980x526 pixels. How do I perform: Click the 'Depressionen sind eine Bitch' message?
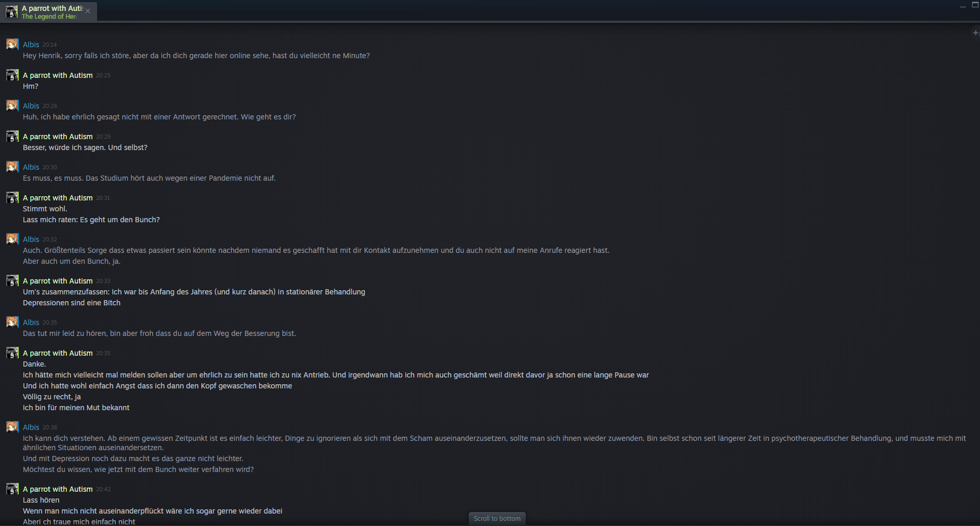point(72,303)
